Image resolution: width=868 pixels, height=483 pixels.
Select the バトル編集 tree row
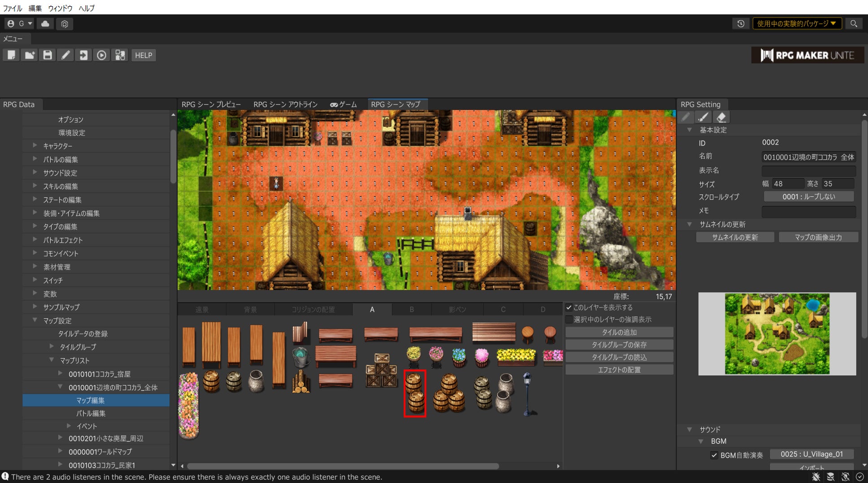(96, 413)
